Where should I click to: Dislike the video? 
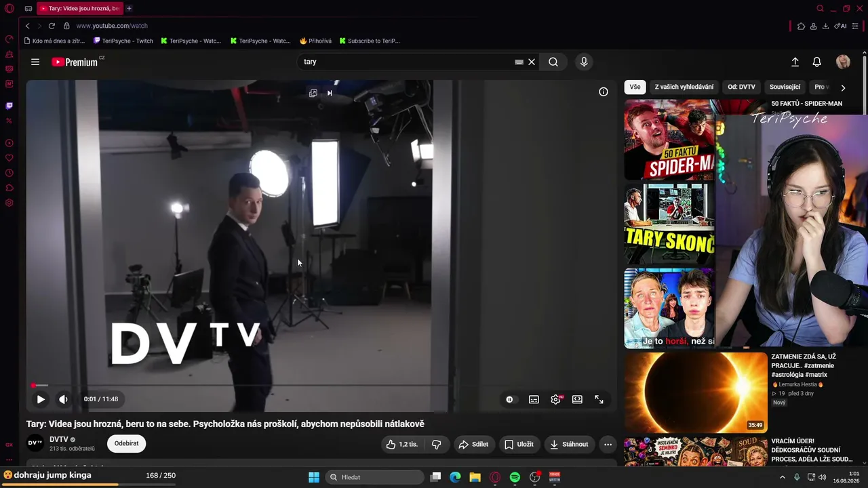[x=437, y=445]
